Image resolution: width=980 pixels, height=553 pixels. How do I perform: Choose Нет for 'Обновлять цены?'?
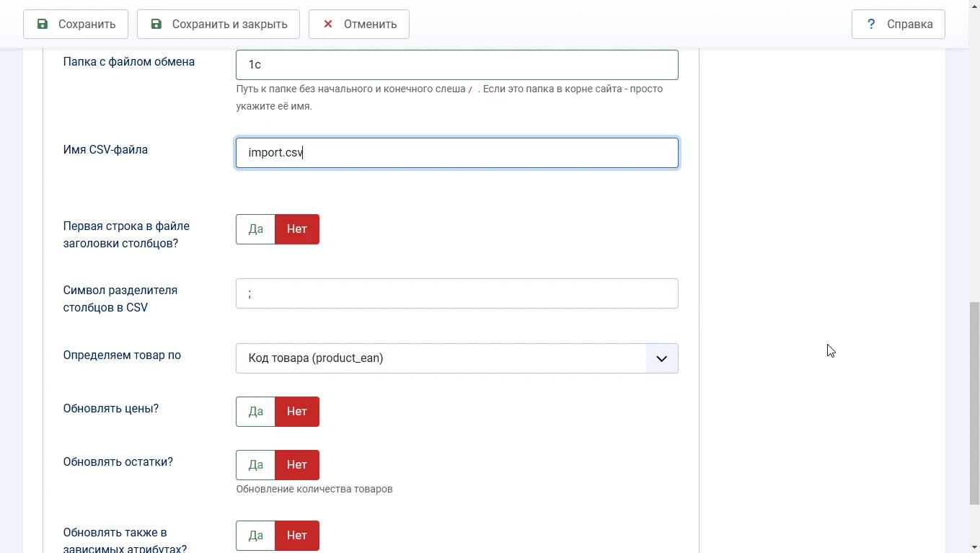(297, 412)
